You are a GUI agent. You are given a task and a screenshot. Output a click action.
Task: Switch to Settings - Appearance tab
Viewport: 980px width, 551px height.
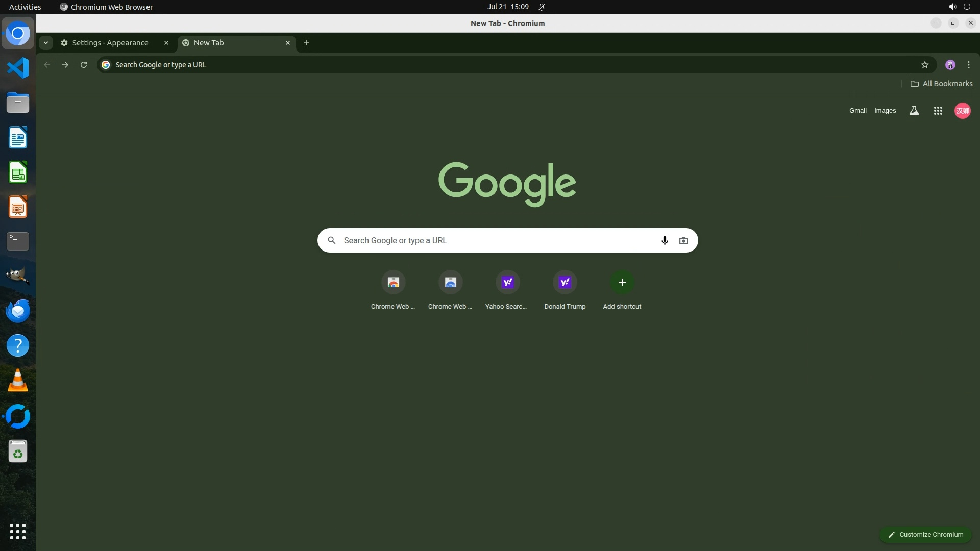point(110,43)
